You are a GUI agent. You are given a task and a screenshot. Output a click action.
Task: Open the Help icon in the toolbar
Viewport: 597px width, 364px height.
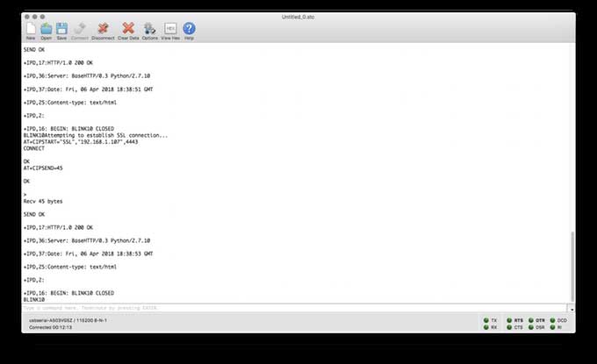click(x=189, y=30)
